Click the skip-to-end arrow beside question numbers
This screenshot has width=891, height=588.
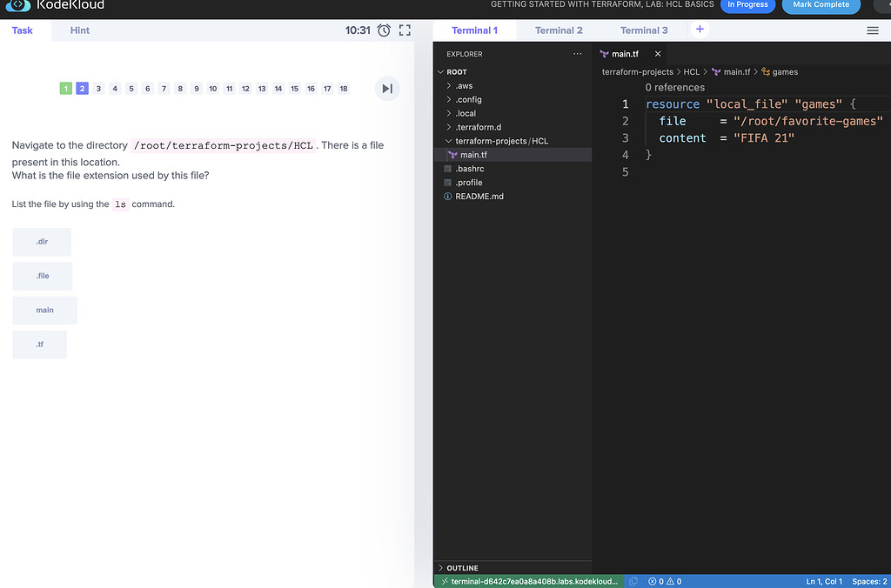pos(386,88)
